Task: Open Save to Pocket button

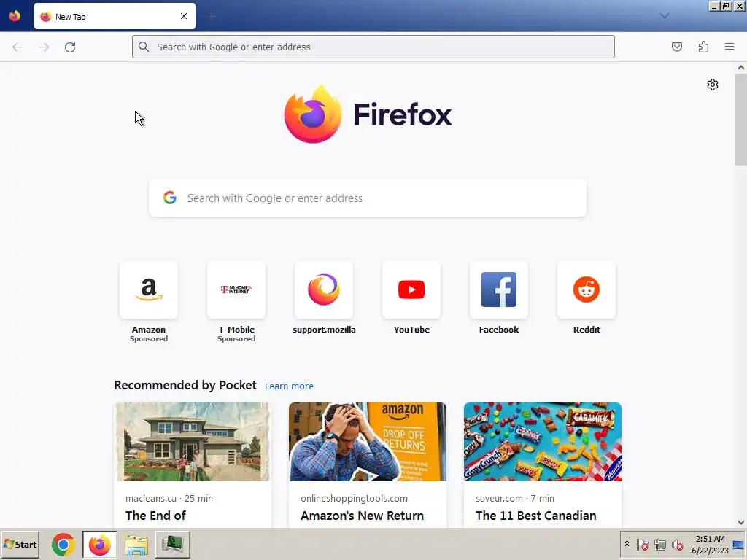Action: tap(676, 47)
